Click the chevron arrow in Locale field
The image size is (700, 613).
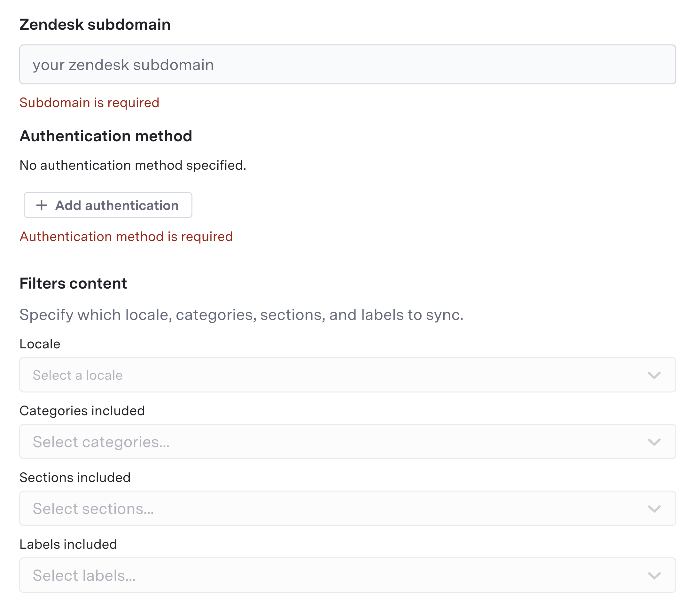coord(654,375)
